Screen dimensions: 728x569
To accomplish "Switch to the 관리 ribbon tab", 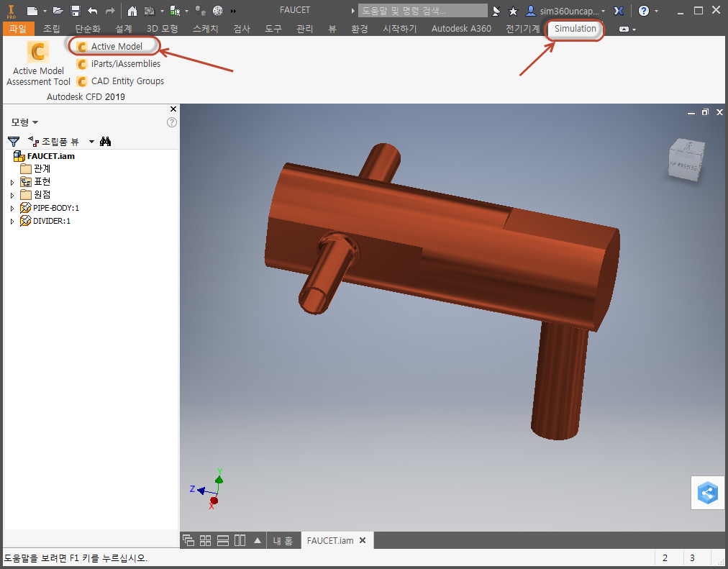I will pos(304,29).
